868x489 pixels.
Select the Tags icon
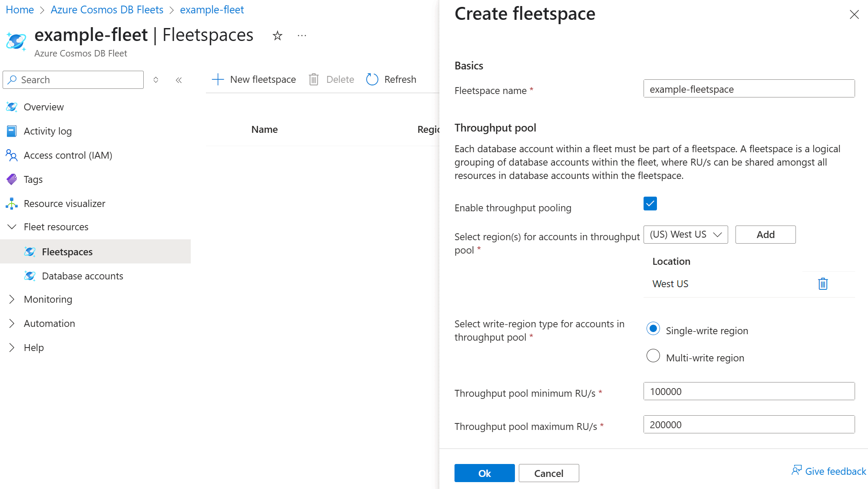click(11, 179)
